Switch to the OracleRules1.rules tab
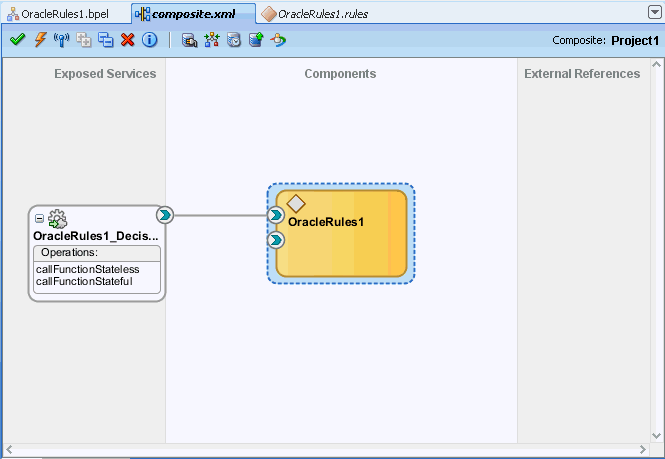 (319, 14)
